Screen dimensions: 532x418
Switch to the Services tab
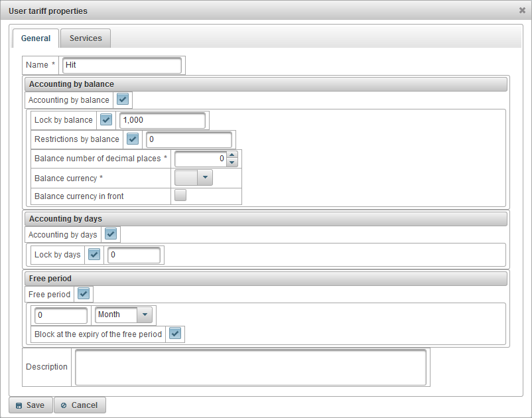tap(86, 38)
